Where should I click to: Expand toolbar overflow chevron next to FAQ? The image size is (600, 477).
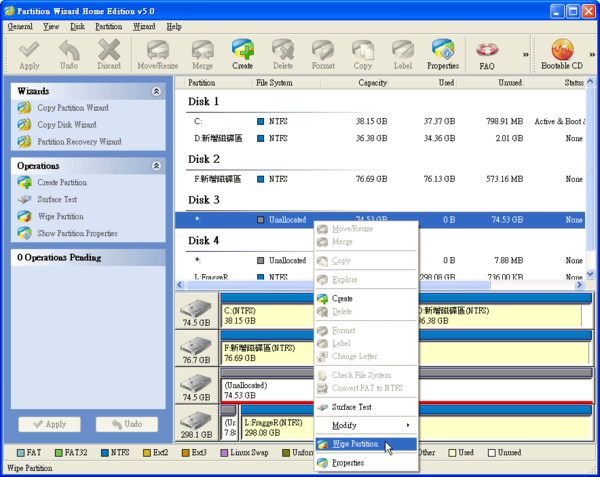coord(526,55)
